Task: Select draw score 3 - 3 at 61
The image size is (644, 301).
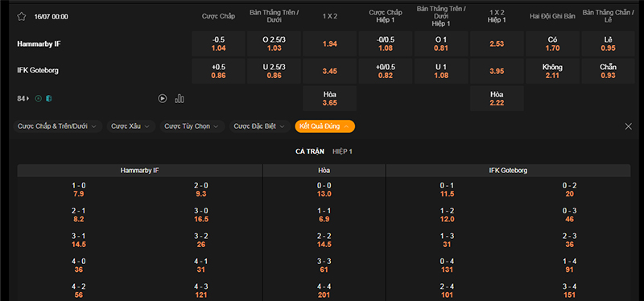Action: [x=324, y=266]
